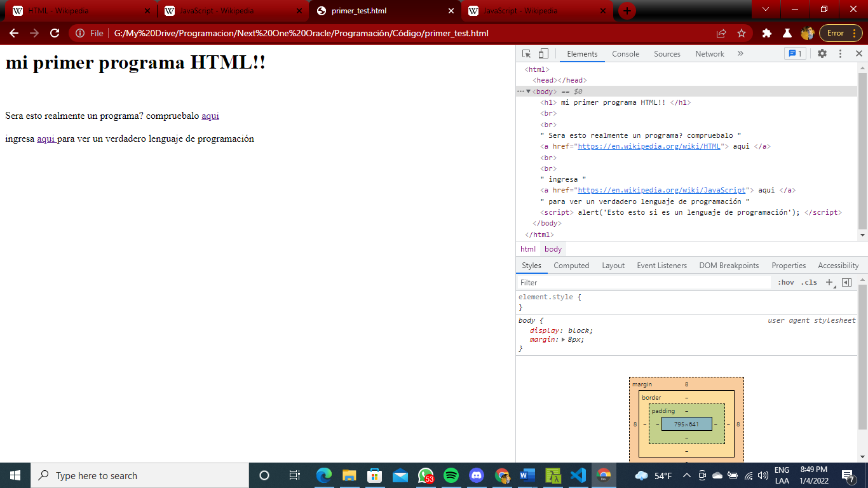Toggle the :hov element state button

[785, 283]
